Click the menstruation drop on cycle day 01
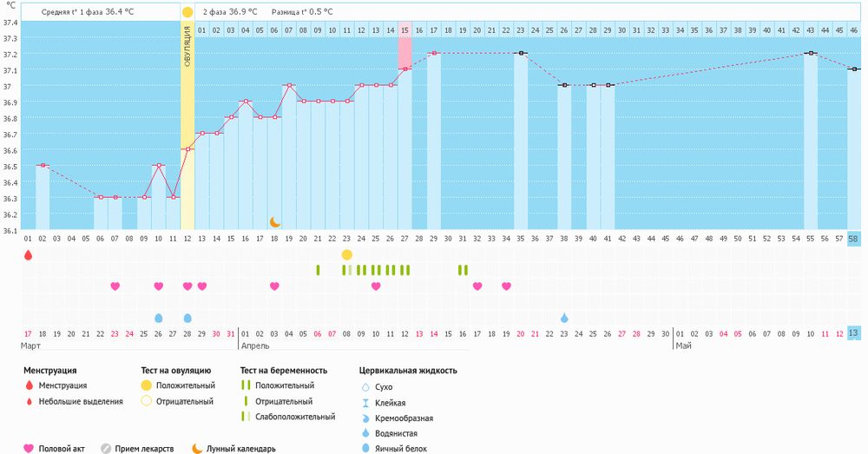 (x=28, y=255)
